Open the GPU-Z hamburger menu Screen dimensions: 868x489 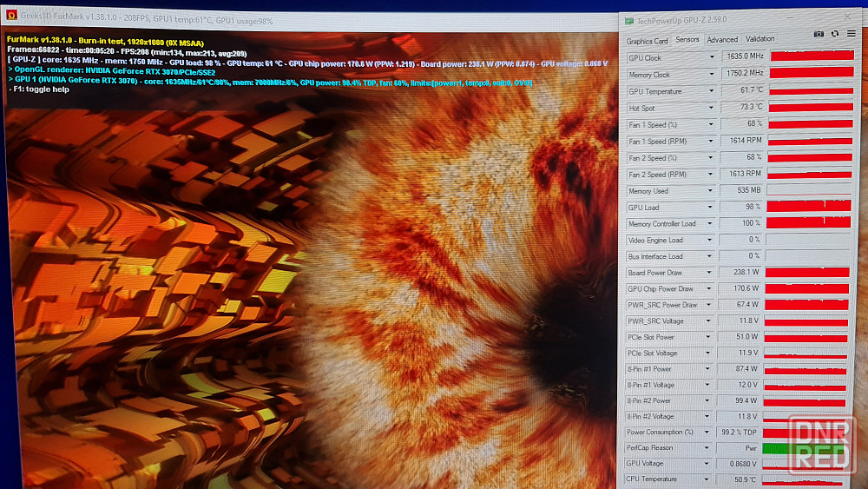pos(852,34)
